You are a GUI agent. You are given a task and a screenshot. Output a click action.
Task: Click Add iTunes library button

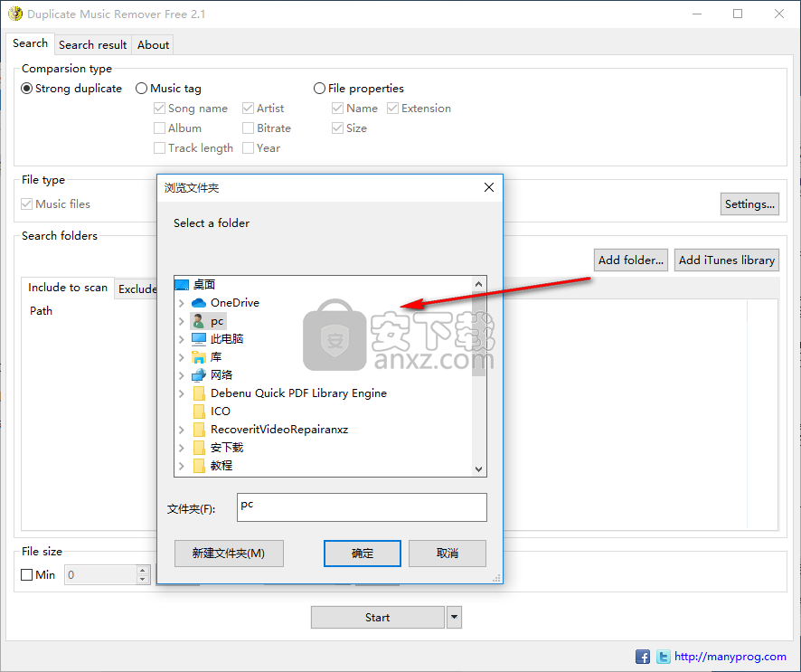pyautogui.click(x=727, y=260)
